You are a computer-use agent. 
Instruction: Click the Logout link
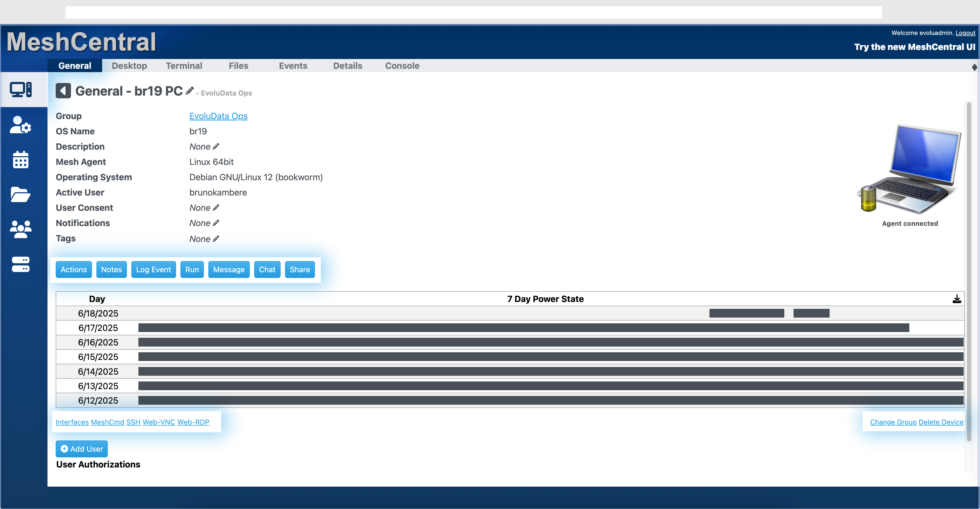tap(965, 33)
